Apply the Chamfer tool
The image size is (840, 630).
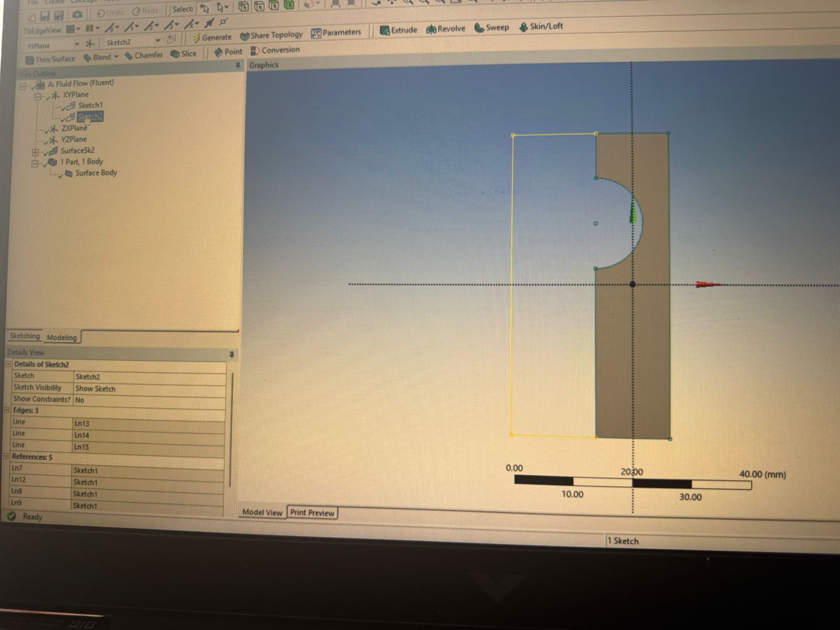[x=144, y=55]
